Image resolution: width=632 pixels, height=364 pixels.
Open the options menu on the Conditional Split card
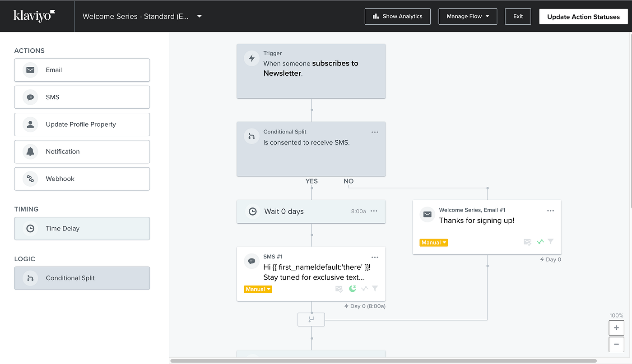click(375, 132)
